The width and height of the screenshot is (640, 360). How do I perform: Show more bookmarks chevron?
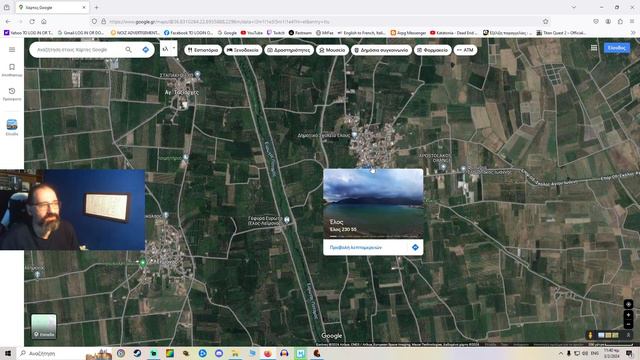(x=633, y=33)
